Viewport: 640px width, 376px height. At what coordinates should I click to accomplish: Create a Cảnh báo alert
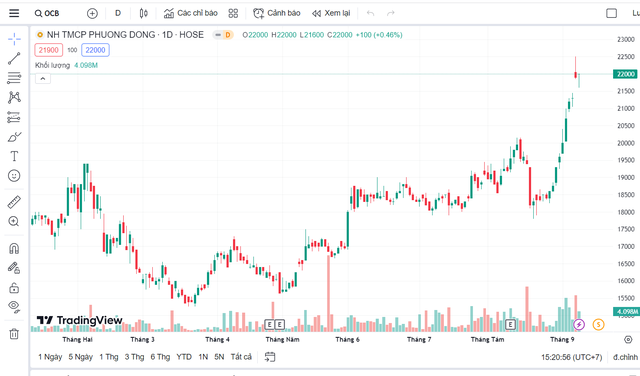point(277,13)
